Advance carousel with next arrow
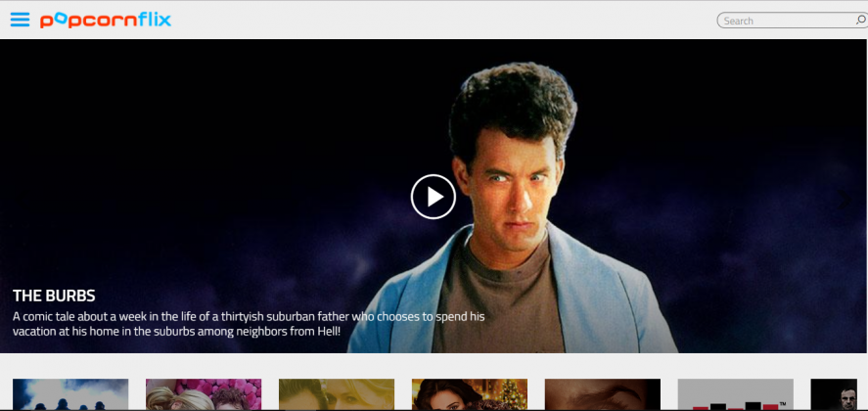 click(845, 200)
